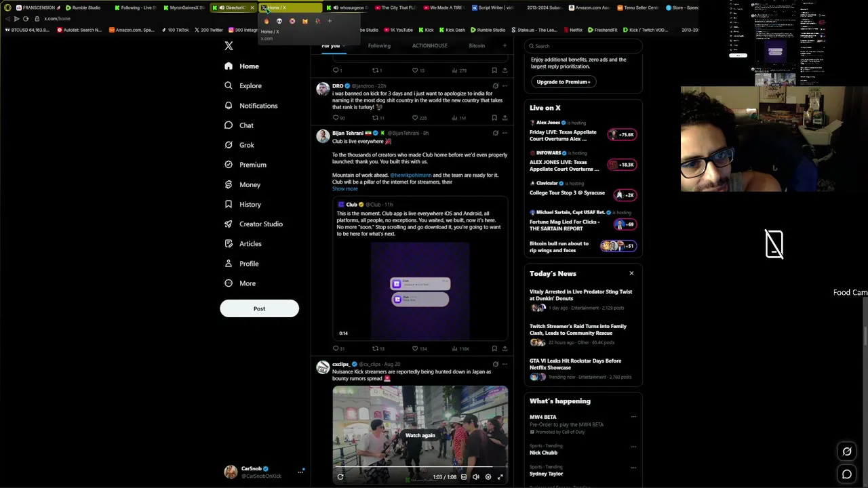Close the Today's News panel

pyautogui.click(x=631, y=273)
